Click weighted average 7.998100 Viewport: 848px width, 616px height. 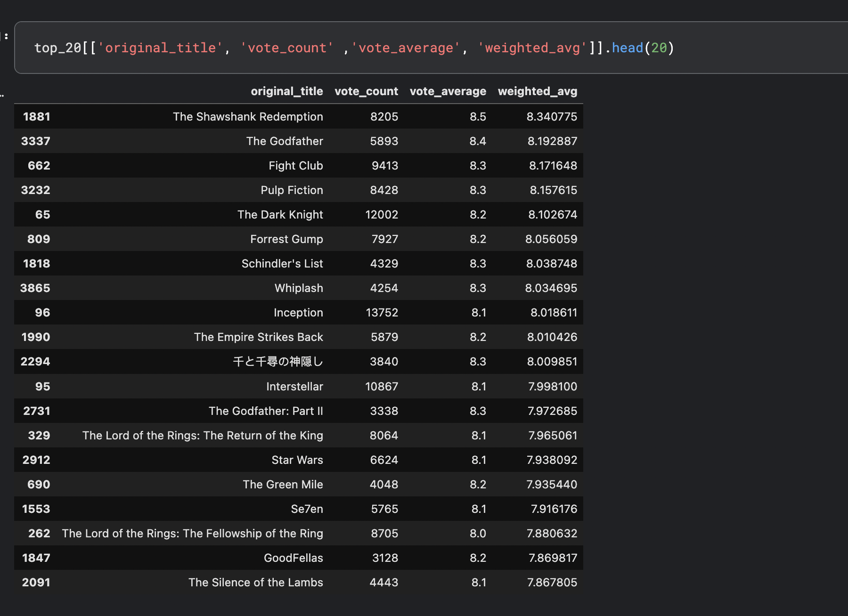[553, 386]
